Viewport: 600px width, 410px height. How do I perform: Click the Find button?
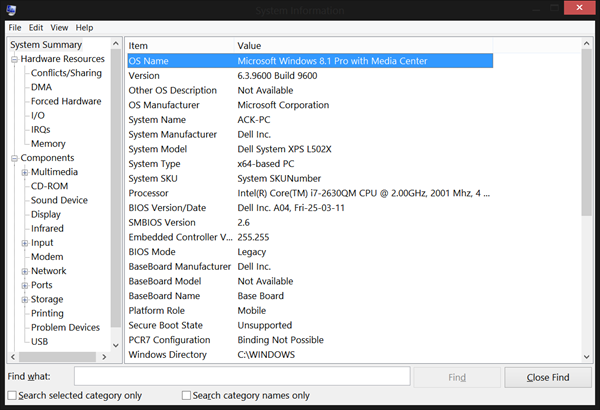(x=456, y=377)
